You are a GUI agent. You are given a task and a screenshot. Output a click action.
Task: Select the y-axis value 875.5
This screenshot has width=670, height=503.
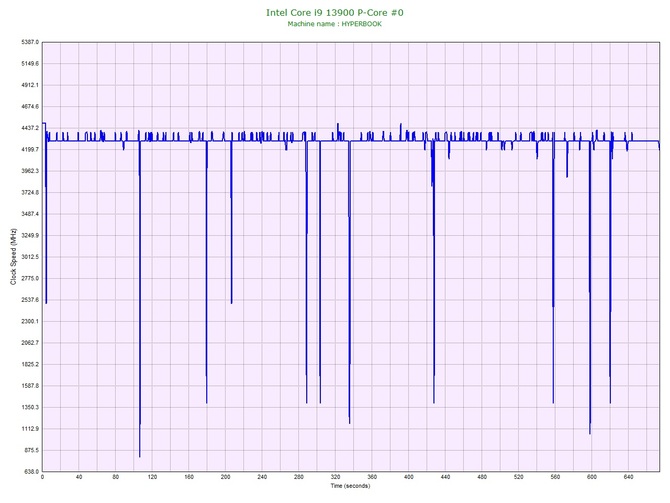31,450
